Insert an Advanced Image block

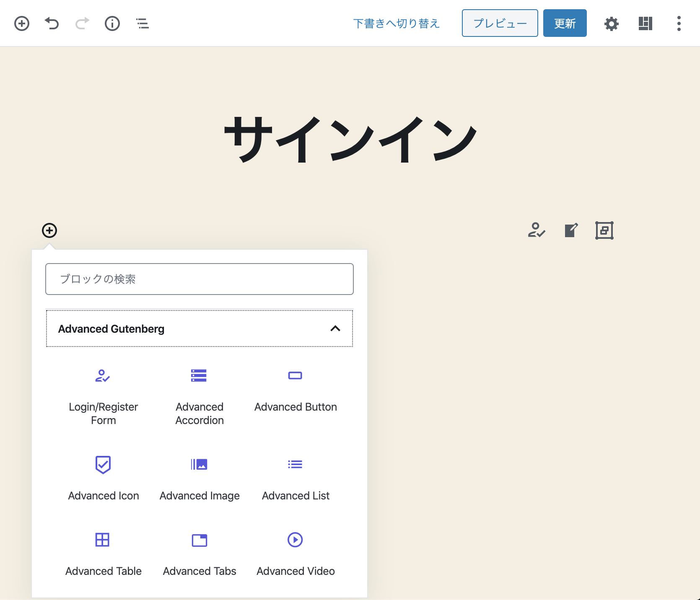point(199,478)
